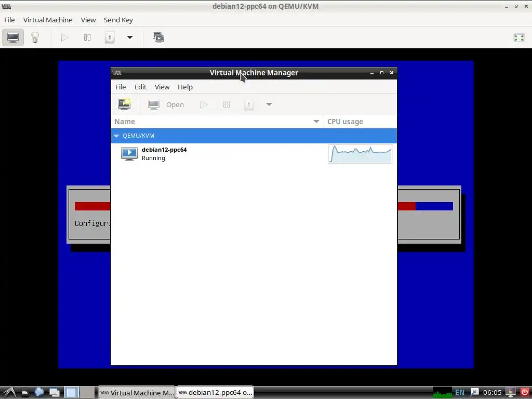Click the Shut Down power icon in debian12-ppc64 toolbar
The height and width of the screenshot is (399, 532).
coord(109,37)
